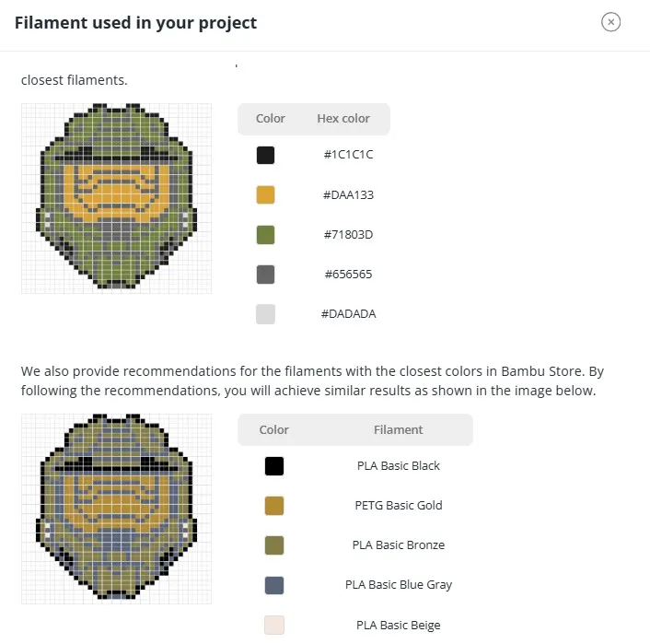Open the recommended filaments pixel art preview
The image size is (650, 644).
(117, 509)
